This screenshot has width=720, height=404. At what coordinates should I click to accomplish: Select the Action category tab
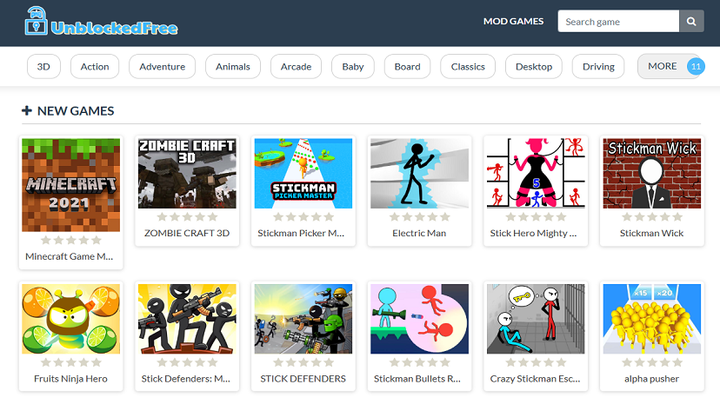pyautogui.click(x=95, y=67)
